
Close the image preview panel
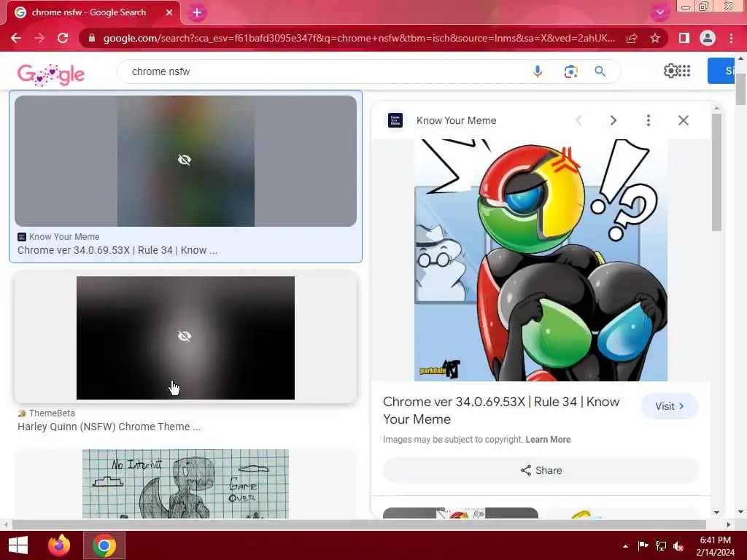point(683,120)
